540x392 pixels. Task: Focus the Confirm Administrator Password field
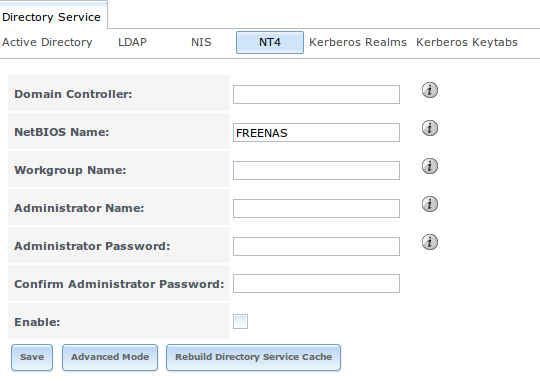316,283
